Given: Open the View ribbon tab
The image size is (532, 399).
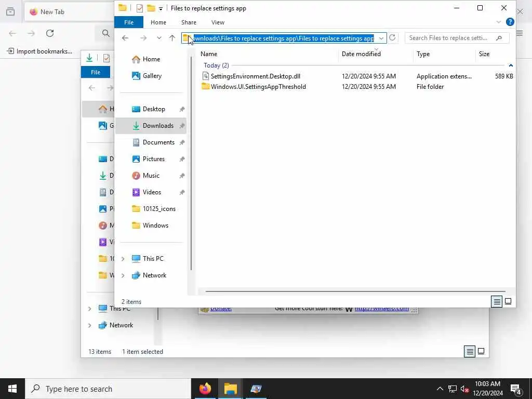Looking at the screenshot, I should 218,22.
